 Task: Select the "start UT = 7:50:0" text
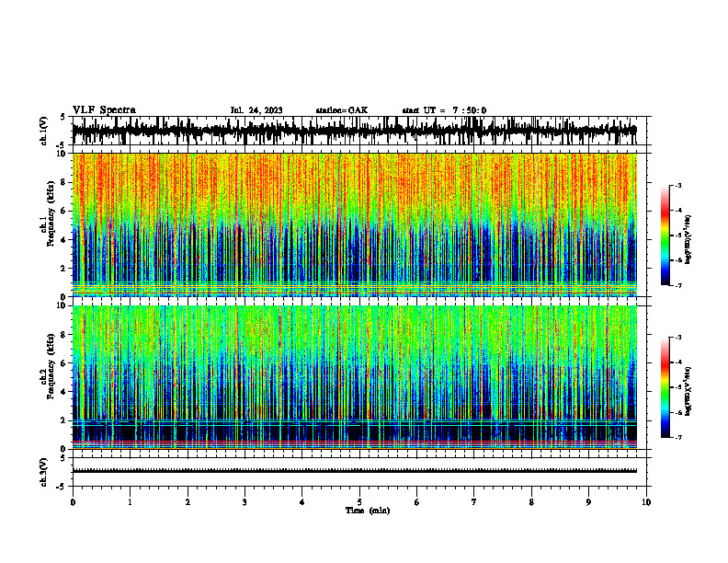[444, 110]
